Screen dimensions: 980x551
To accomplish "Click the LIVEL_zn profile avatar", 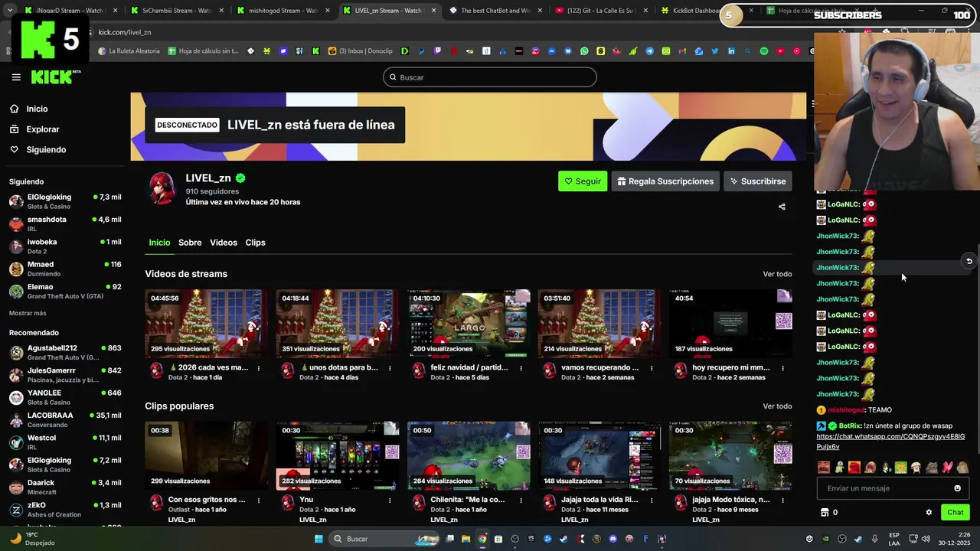I will 162,189.
